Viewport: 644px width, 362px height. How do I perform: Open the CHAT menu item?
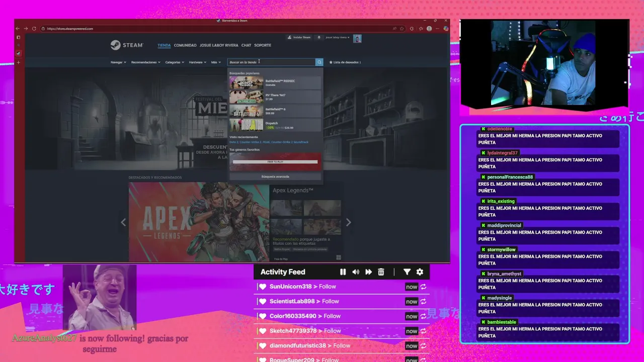click(246, 45)
